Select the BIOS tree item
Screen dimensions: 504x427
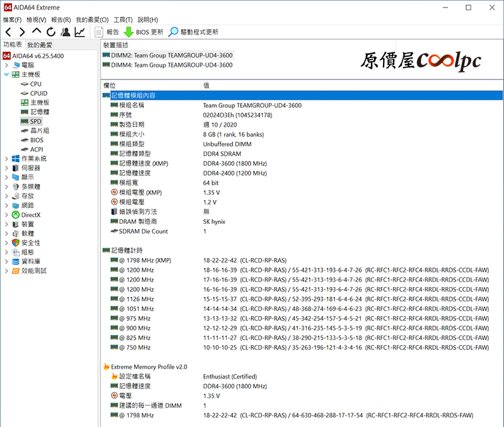point(32,140)
